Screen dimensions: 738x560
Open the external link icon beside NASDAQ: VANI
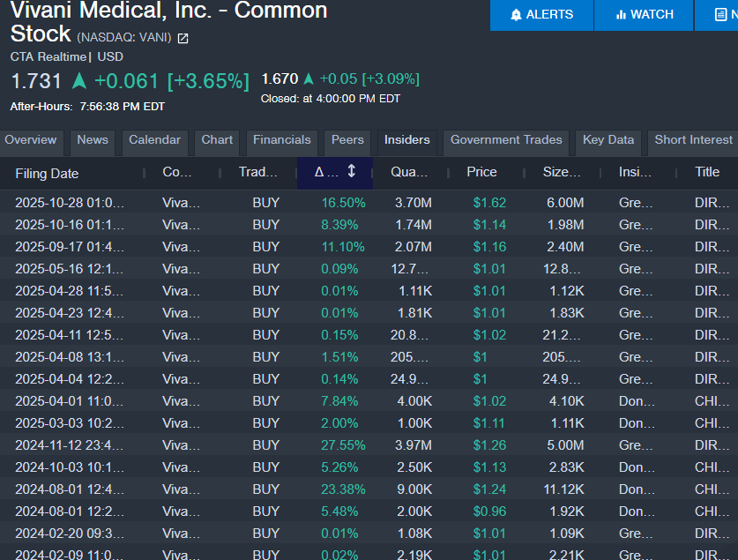pos(183,38)
